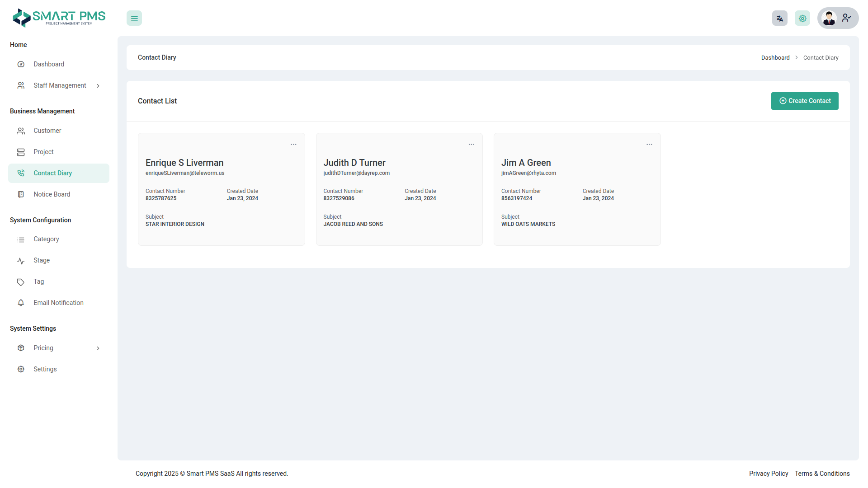Open the Category configuration page
The image size is (868, 488).
pos(46,239)
